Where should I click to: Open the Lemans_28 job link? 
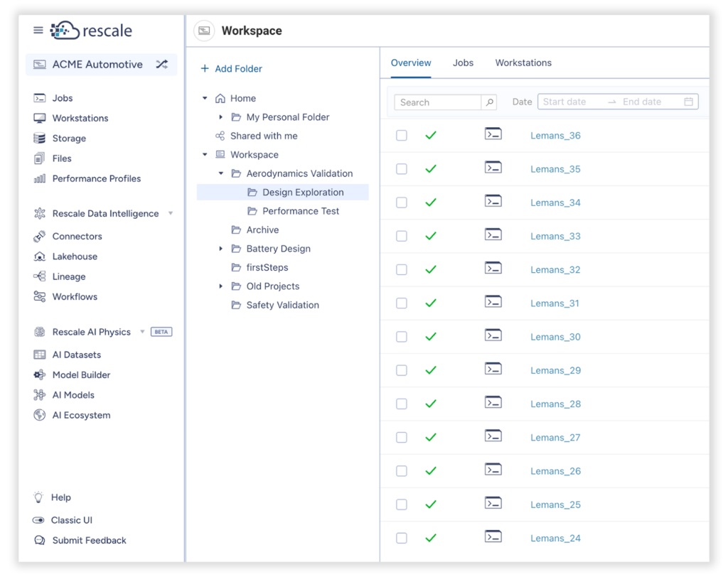tap(555, 404)
